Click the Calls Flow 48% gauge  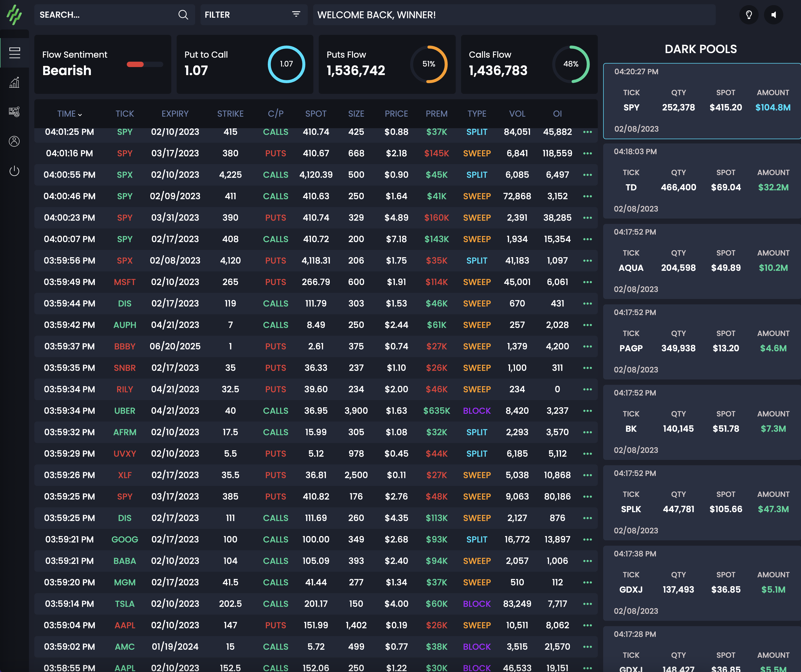coord(571,64)
